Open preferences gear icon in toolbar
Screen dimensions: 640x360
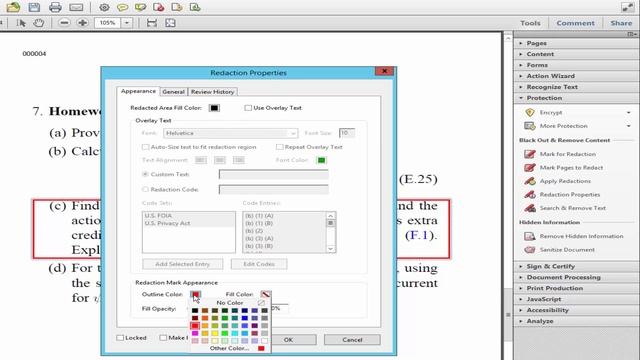point(104,7)
